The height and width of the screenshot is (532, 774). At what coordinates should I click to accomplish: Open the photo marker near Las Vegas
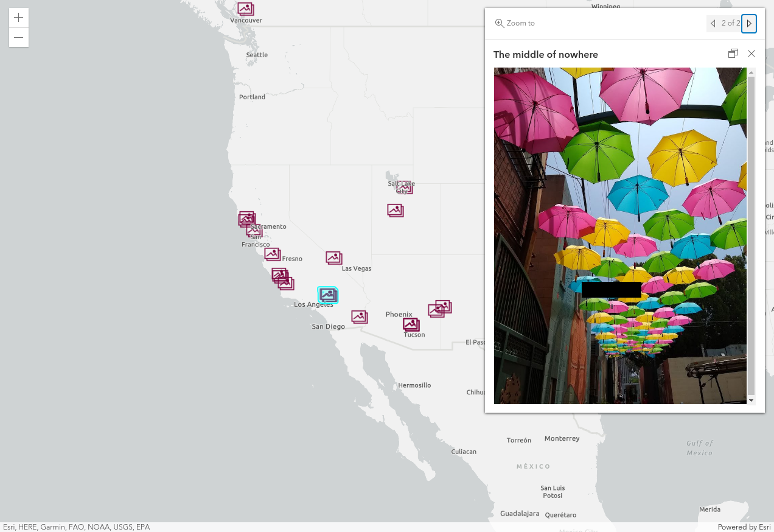coord(333,258)
